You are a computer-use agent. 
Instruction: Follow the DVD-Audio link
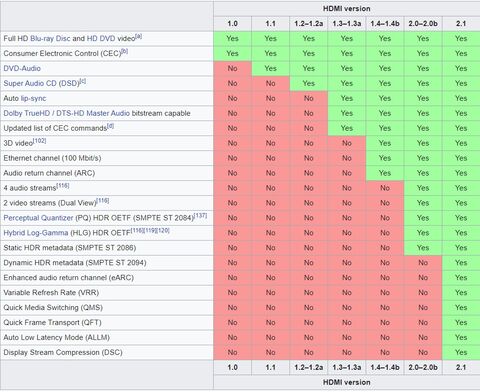[22, 68]
